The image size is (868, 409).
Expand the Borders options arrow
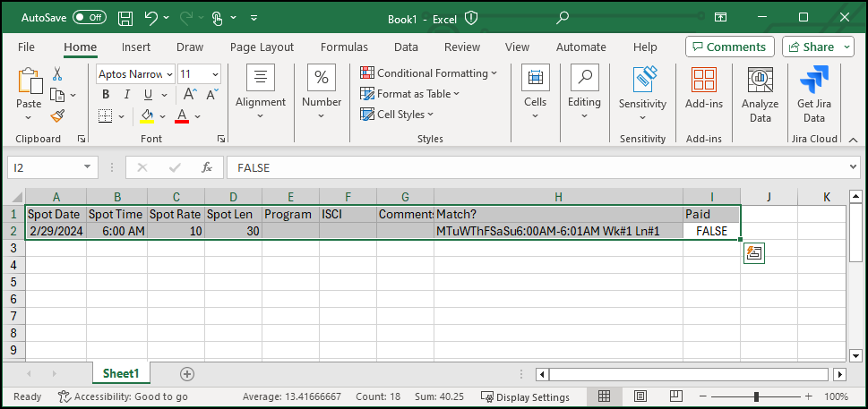pyautogui.click(x=121, y=116)
